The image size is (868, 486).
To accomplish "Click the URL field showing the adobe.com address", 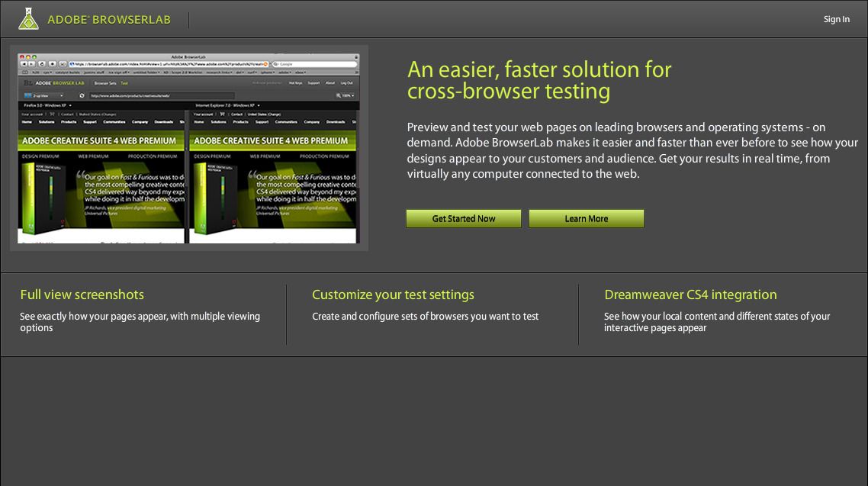I will coord(162,95).
